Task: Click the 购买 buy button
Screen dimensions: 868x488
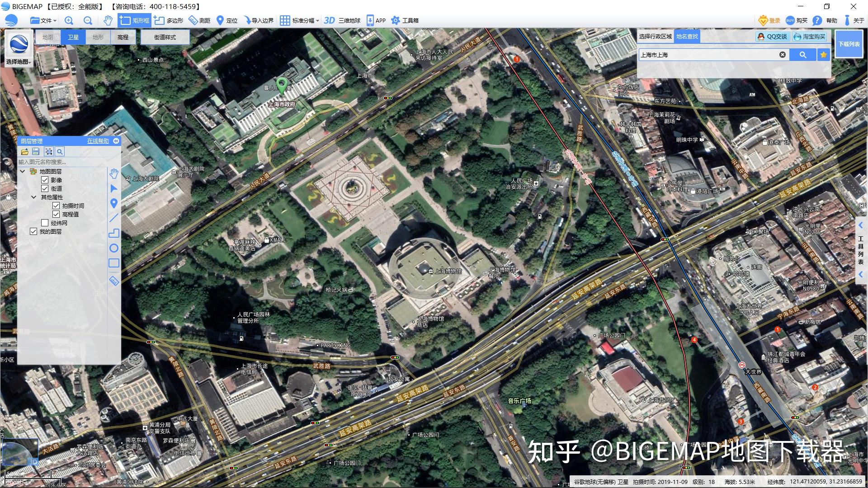Action: [x=797, y=20]
